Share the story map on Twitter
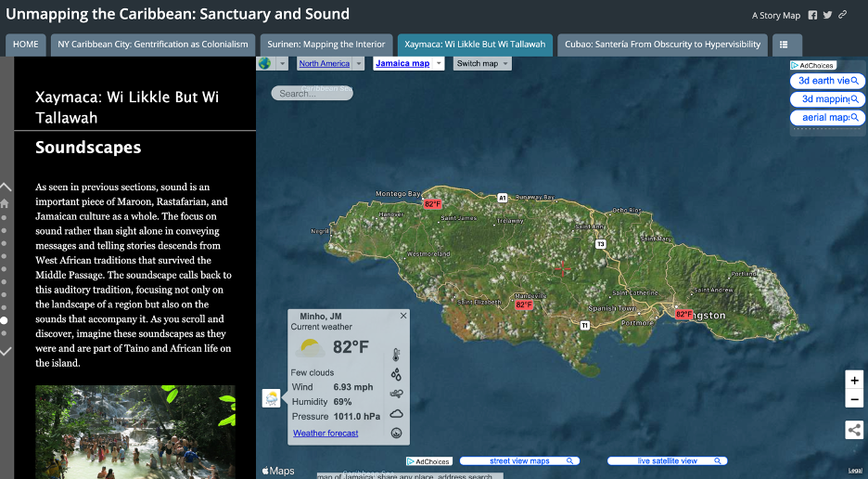Image resolution: width=868 pixels, height=479 pixels. click(827, 15)
